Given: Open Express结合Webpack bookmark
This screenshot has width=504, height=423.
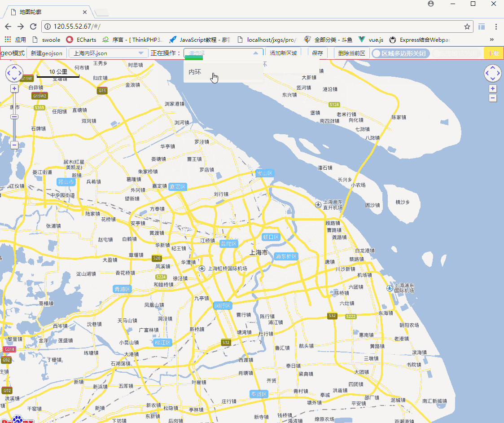Looking at the screenshot, I should tap(419, 40).
